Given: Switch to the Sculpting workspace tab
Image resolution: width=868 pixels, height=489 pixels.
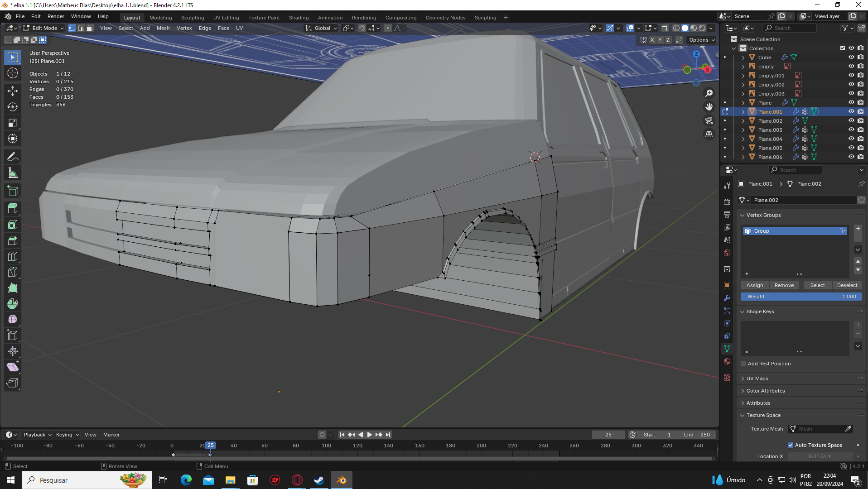Looking at the screenshot, I should (193, 18).
